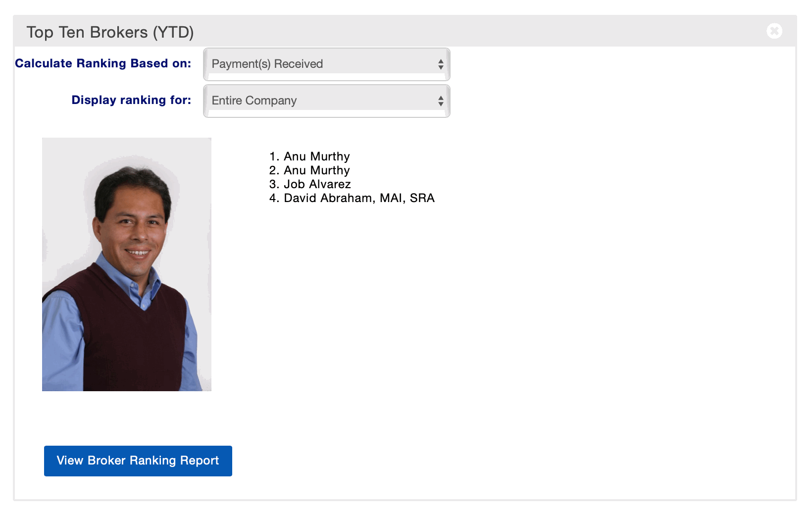Choose Job Alvarez in the ranking list
The width and height of the screenshot is (812, 516).
317,184
